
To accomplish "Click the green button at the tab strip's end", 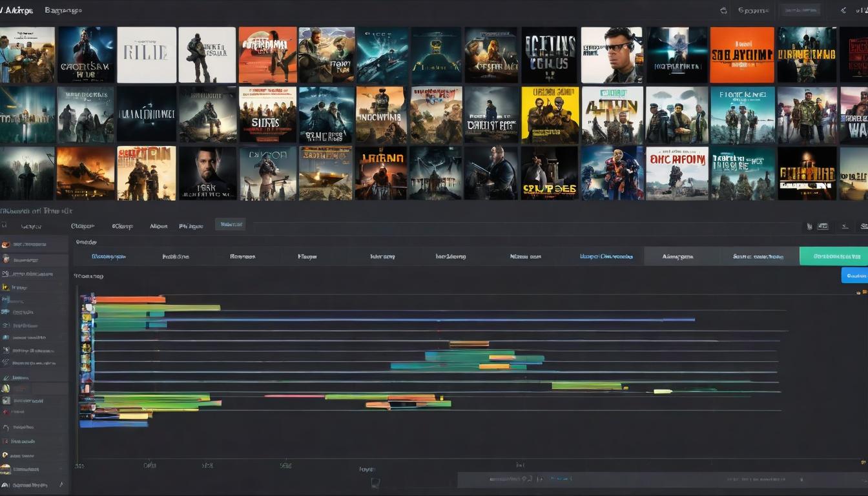I will tap(834, 256).
